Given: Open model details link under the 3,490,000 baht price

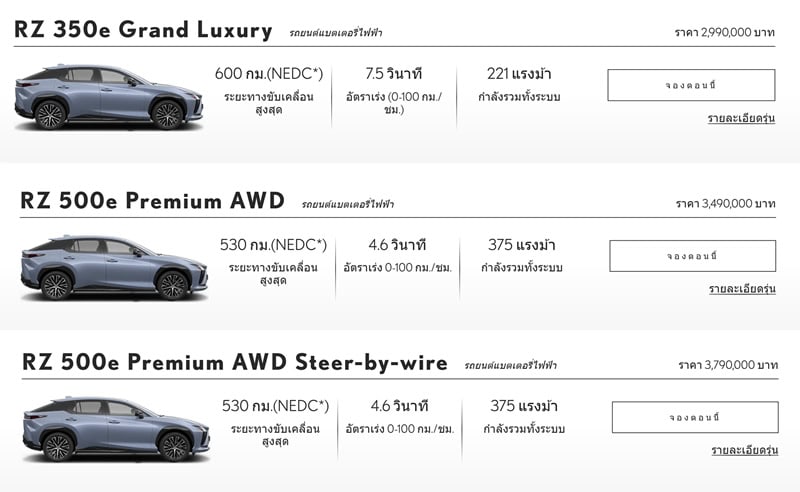Looking at the screenshot, I should 742,289.
